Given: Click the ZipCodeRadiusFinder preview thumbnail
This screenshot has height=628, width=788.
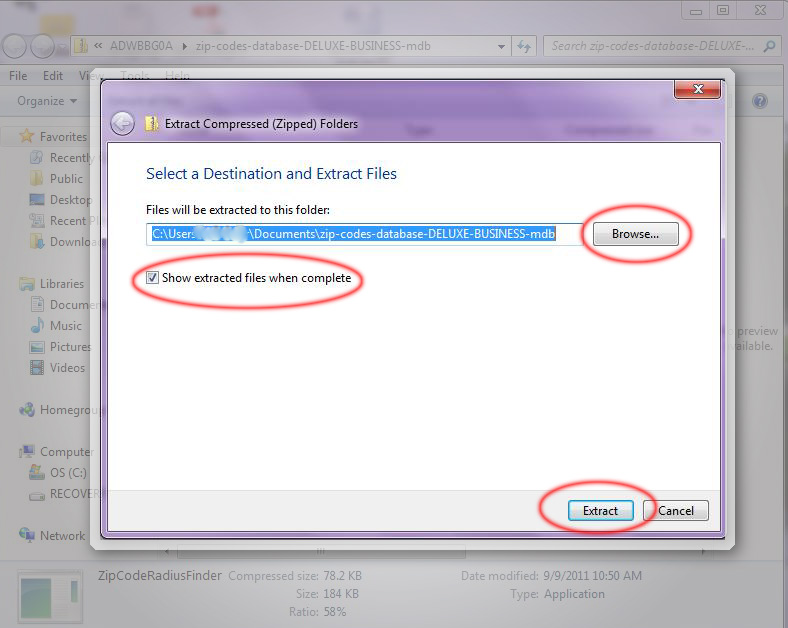Looking at the screenshot, I should point(50,596).
